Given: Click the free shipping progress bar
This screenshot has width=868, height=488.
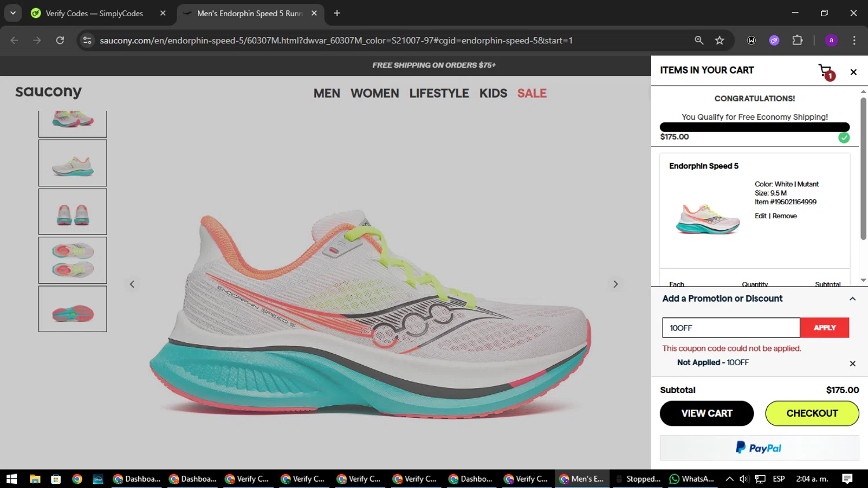Looking at the screenshot, I should click(x=755, y=127).
